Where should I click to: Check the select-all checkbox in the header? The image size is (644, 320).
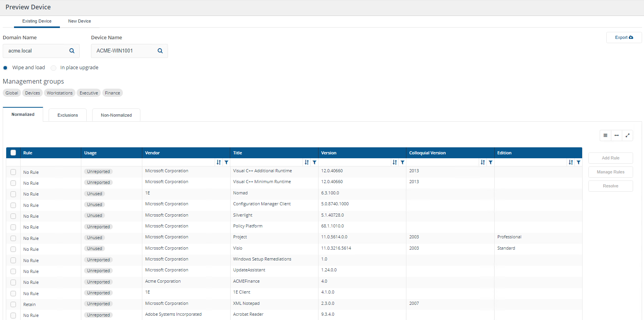click(x=13, y=153)
